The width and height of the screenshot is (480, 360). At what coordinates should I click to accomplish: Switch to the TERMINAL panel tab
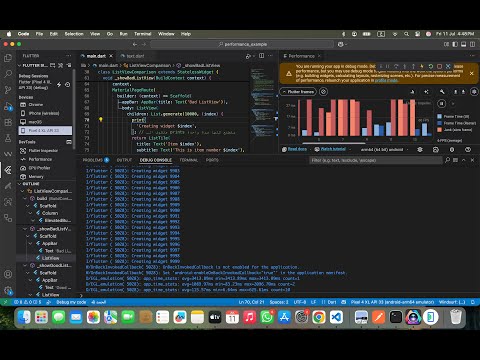[x=189, y=160]
